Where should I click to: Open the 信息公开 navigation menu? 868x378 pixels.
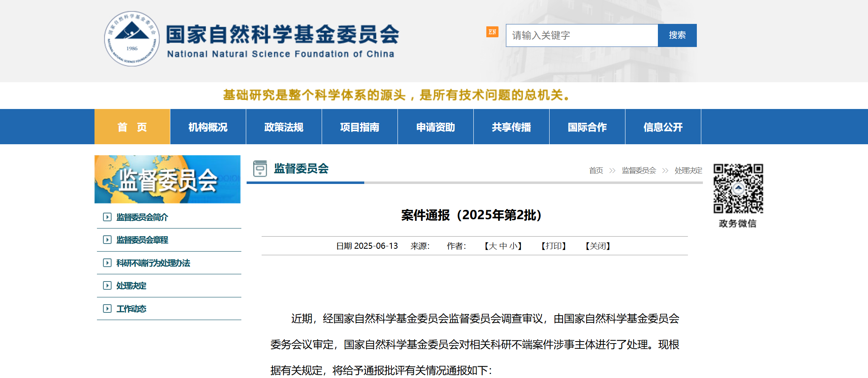click(x=663, y=127)
